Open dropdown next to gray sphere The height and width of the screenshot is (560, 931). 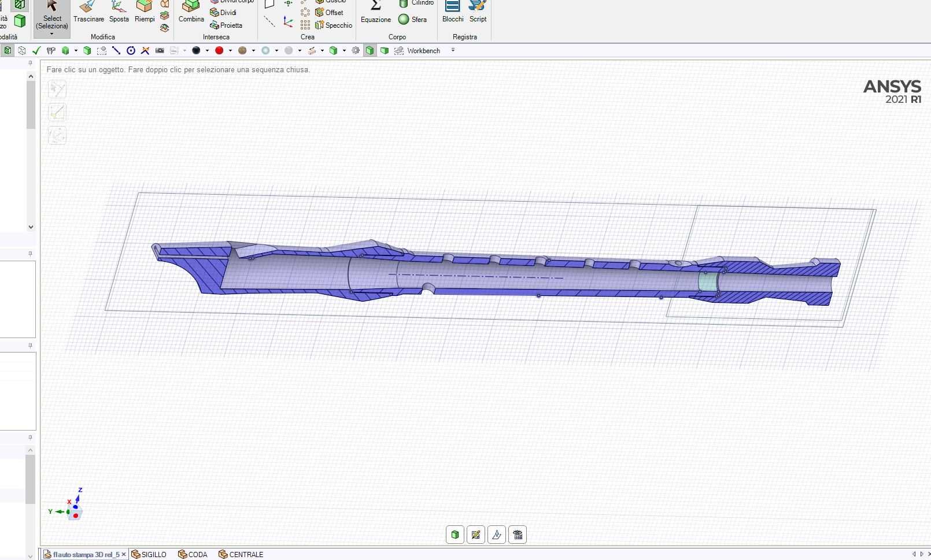pyautogui.click(x=300, y=51)
